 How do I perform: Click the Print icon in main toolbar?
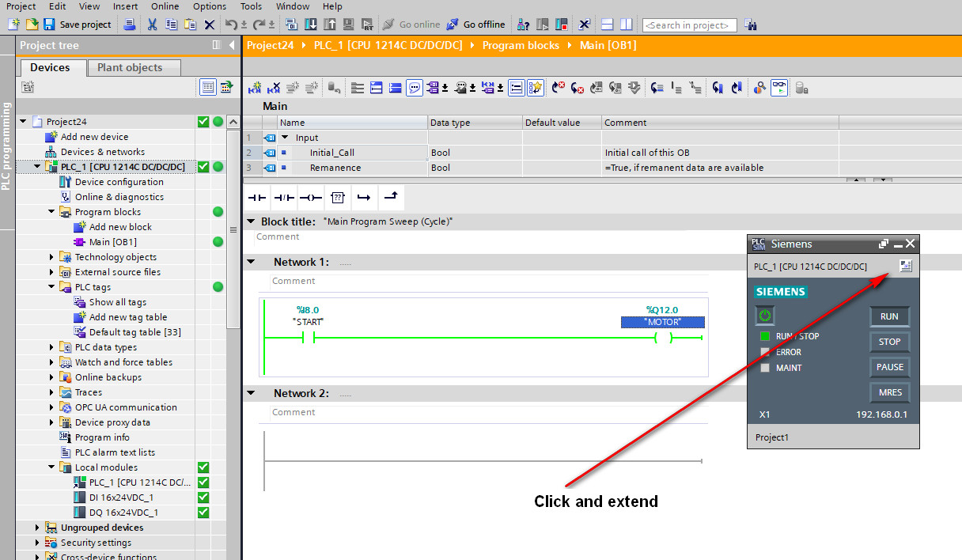point(130,25)
